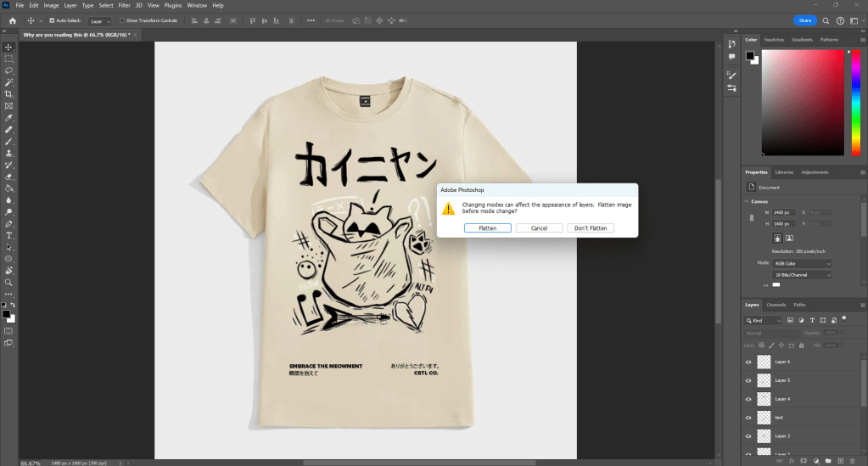Click the Don't Flatten button
Screen dimensions: 868x466
point(591,228)
